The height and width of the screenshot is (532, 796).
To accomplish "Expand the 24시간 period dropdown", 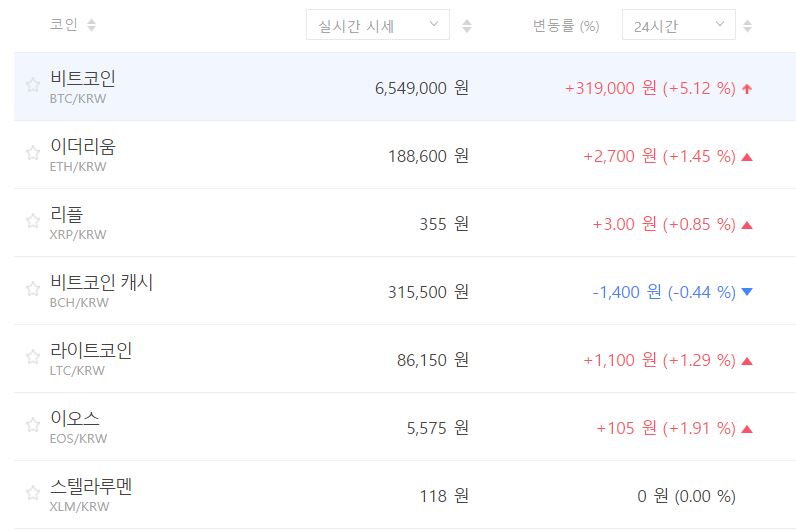I will click(x=678, y=25).
